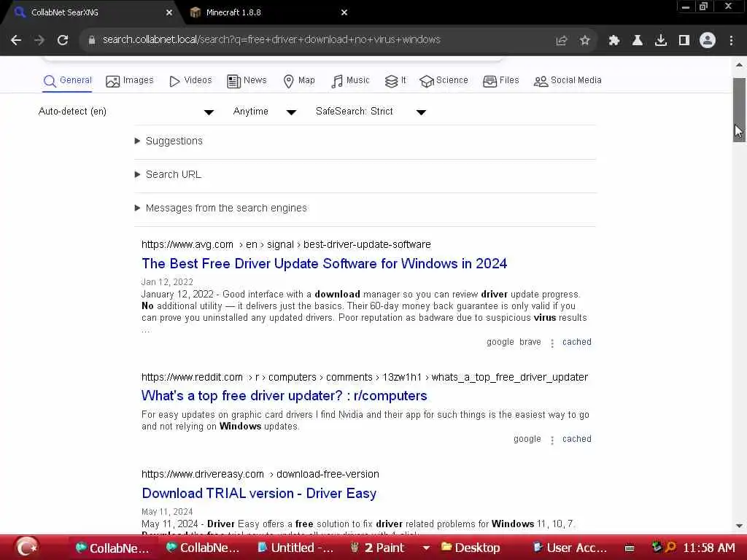Image resolution: width=747 pixels, height=560 pixels.
Task: Close the CollabNet SearXNG tab
Action: pos(169,13)
